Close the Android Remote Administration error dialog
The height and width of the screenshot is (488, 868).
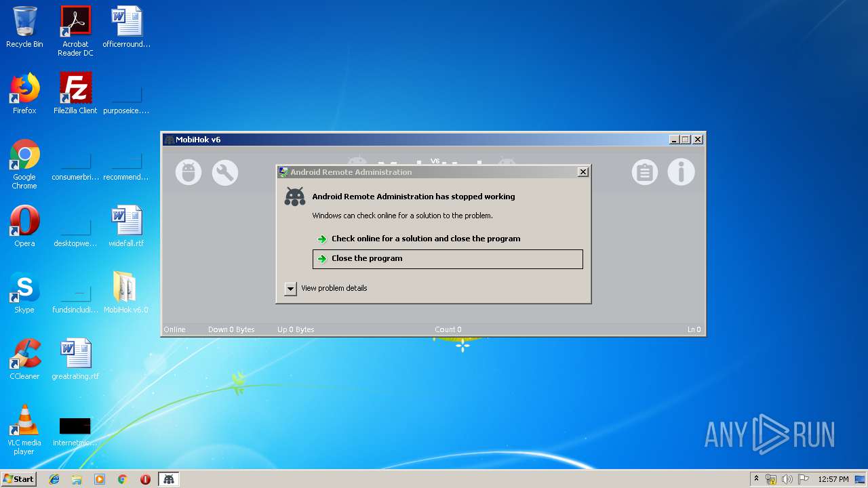583,172
